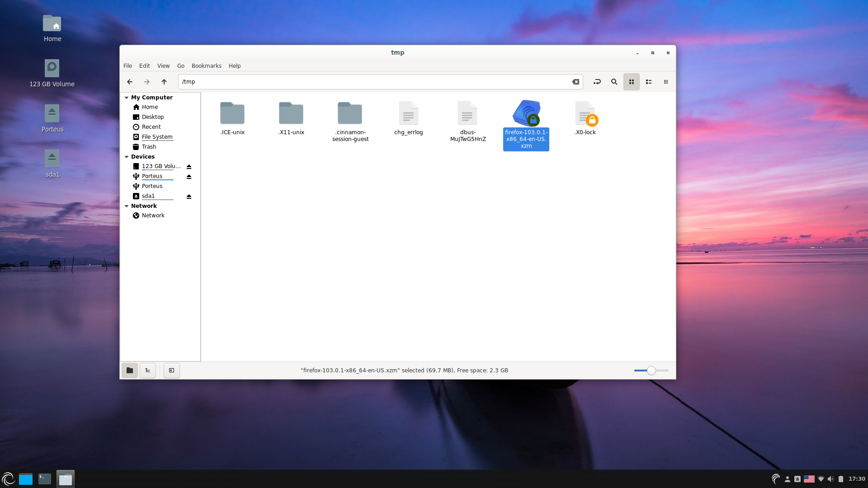
Task: Open the network indicator in tray
Action: (x=821, y=479)
